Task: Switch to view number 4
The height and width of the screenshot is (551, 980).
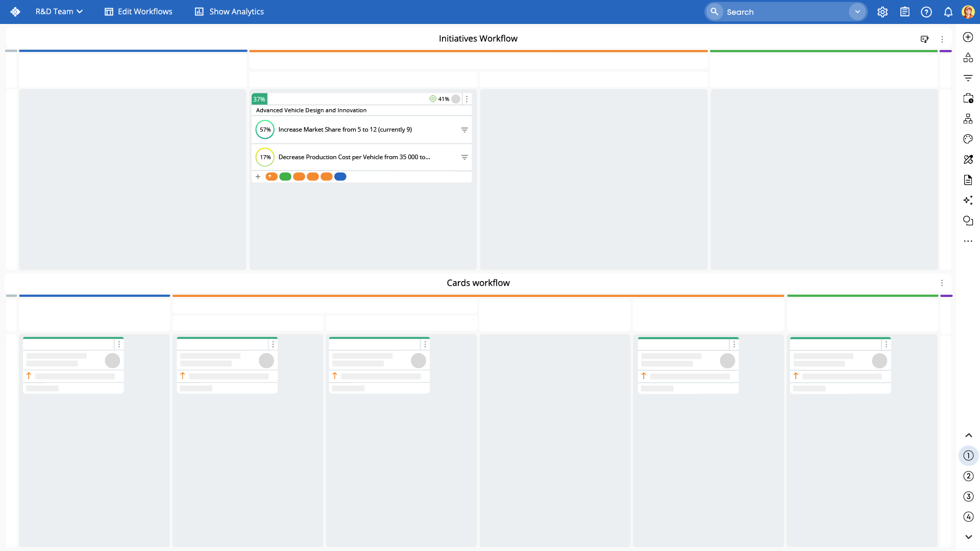Action: (968, 517)
